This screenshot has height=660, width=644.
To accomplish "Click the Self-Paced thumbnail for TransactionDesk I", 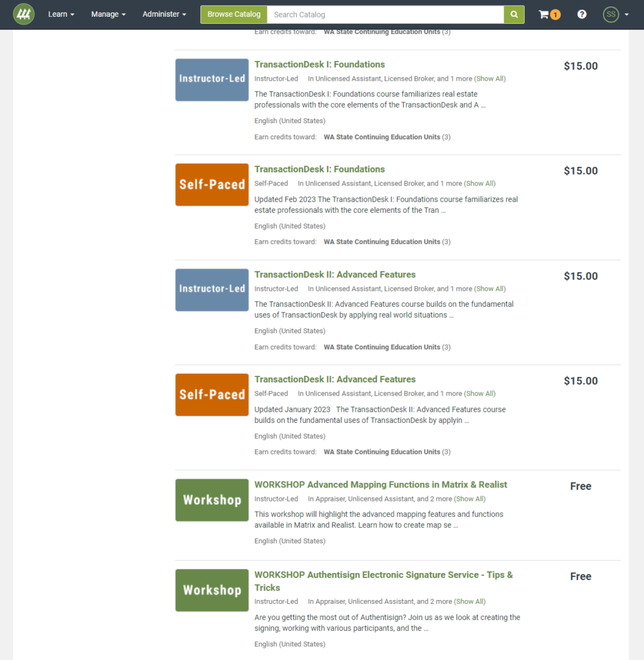I will 211,184.
